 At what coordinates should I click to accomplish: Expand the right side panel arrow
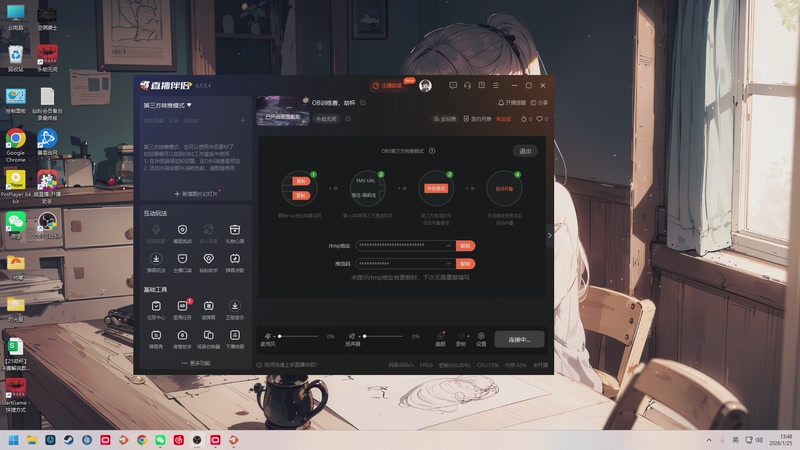tap(549, 235)
